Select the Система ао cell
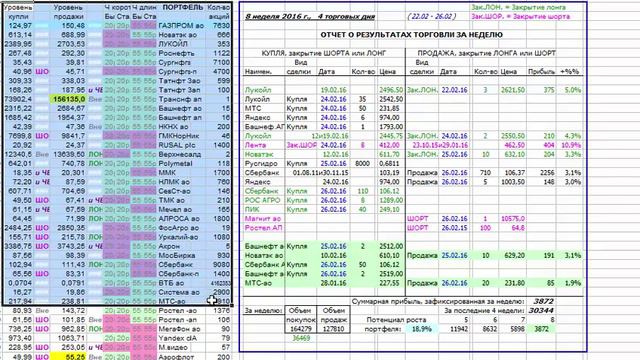 (179, 292)
